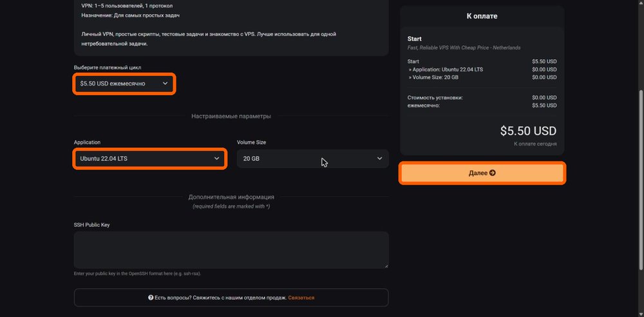This screenshot has height=317, width=644.
Task: Open the Связаться sales contact link
Action: tap(301, 298)
